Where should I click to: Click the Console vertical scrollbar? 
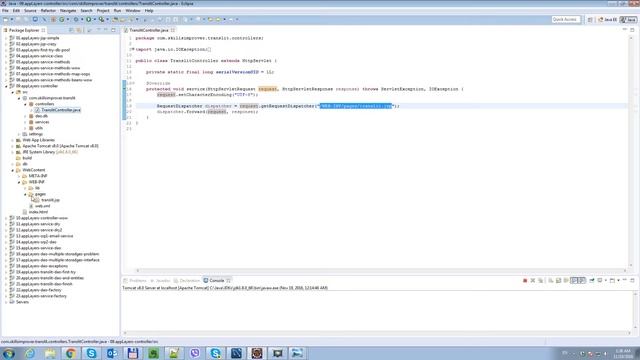pos(636,310)
